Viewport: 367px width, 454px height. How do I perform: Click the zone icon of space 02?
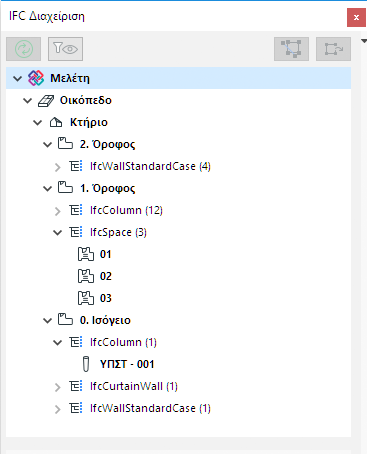coord(86,276)
